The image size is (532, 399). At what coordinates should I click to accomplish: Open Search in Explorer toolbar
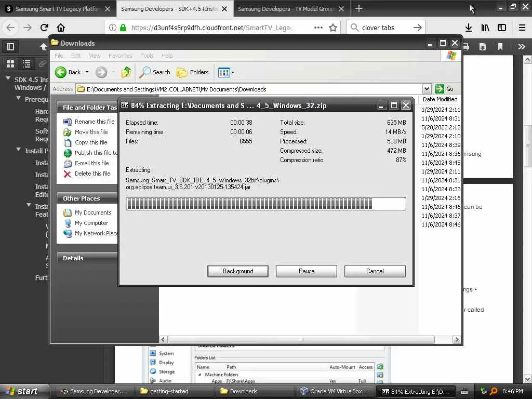pyautogui.click(x=155, y=72)
